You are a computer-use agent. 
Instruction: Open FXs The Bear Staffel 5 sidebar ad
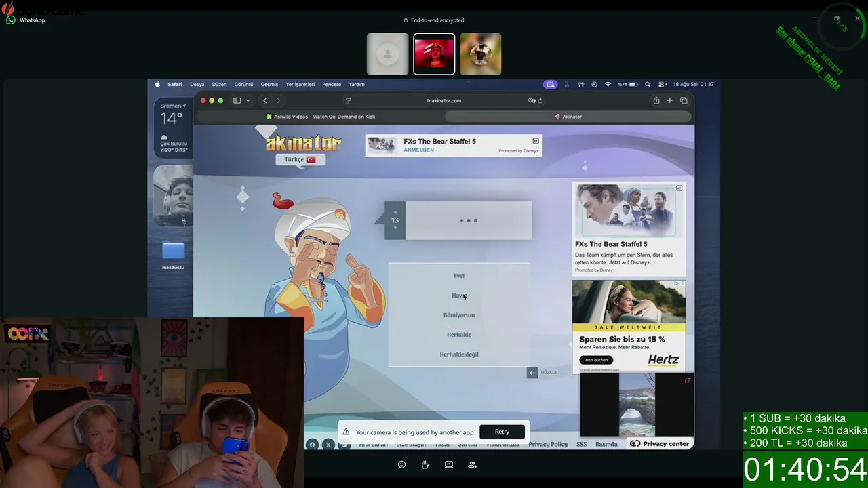[x=629, y=228]
